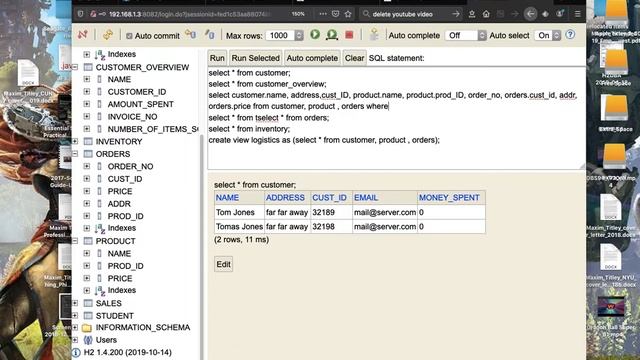
Task: Click the browser Pocket save icon
Action: (x=336, y=14)
